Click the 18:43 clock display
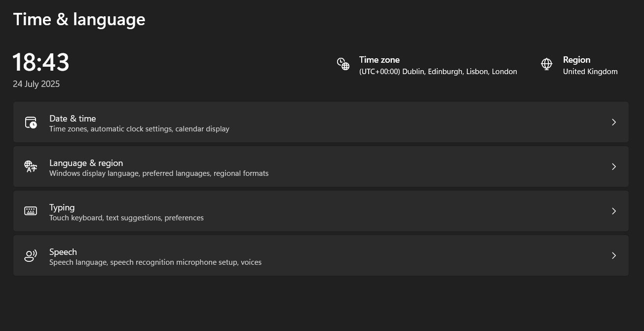Image resolution: width=644 pixels, height=331 pixels. [x=41, y=63]
